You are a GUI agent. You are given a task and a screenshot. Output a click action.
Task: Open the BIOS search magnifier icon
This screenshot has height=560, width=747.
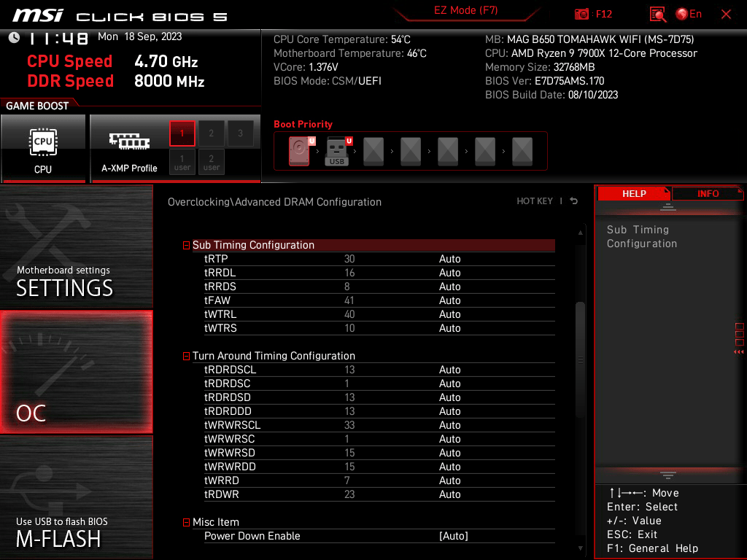[x=657, y=15]
